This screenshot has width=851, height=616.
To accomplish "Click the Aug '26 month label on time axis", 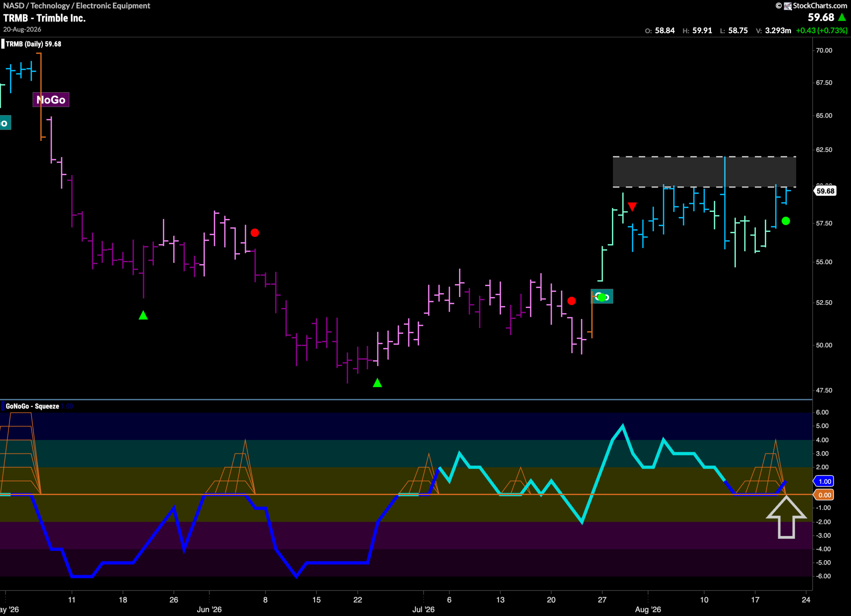I will [x=648, y=609].
